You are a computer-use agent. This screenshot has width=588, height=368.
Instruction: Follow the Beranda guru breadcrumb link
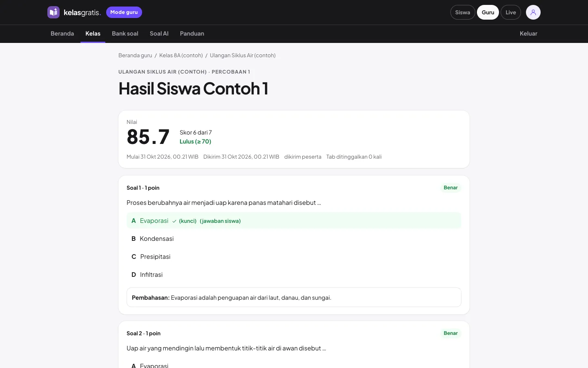point(135,55)
